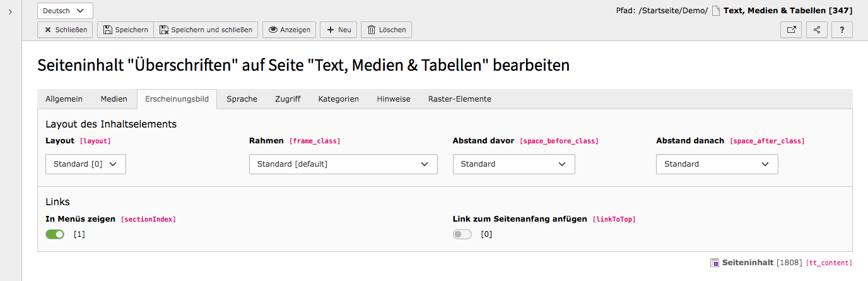Image resolution: width=868 pixels, height=281 pixels.
Task: Switch to the Allgemein tab
Action: click(x=64, y=99)
